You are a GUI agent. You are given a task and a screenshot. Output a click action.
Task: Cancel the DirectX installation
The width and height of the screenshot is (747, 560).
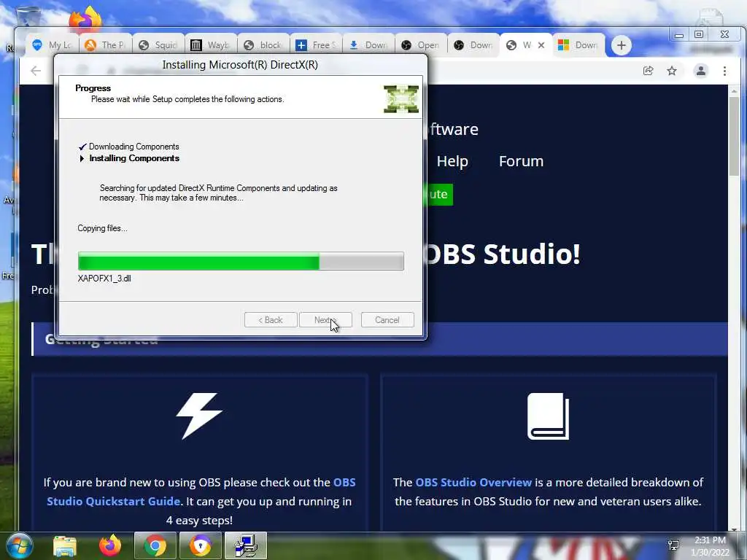point(387,320)
